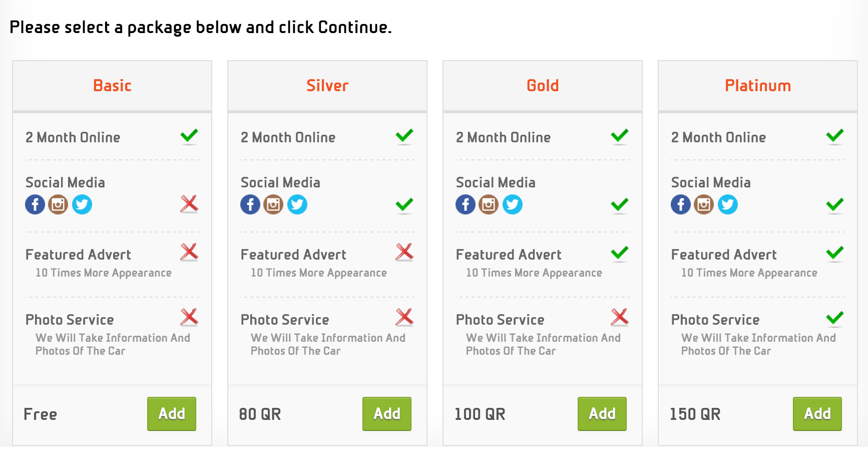Screen dimensions: 868x463
Task: Click red X beside Basic Photo Service
Action: coord(189,317)
